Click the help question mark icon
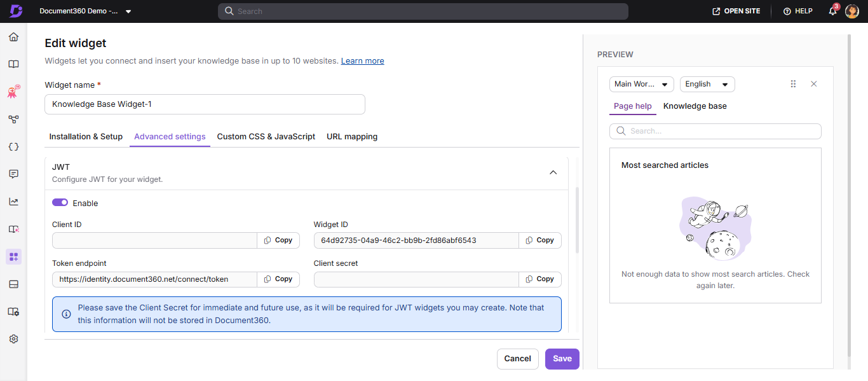This screenshot has width=868, height=381. coord(787,11)
